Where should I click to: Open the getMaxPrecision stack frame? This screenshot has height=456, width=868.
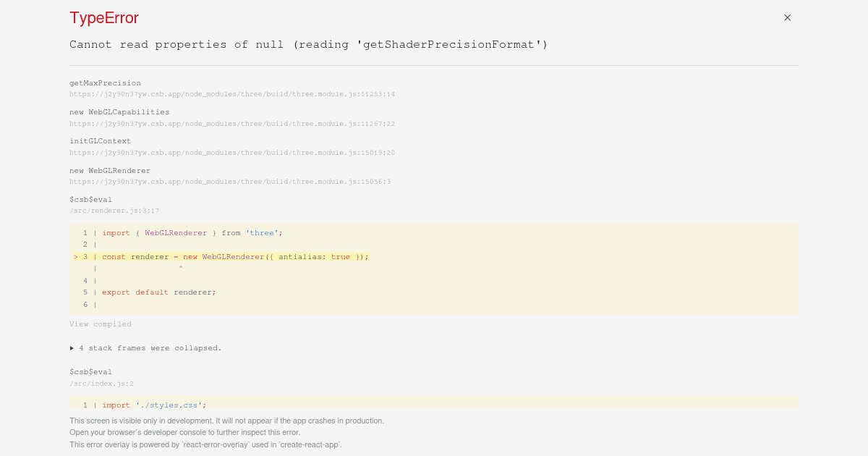pos(105,83)
